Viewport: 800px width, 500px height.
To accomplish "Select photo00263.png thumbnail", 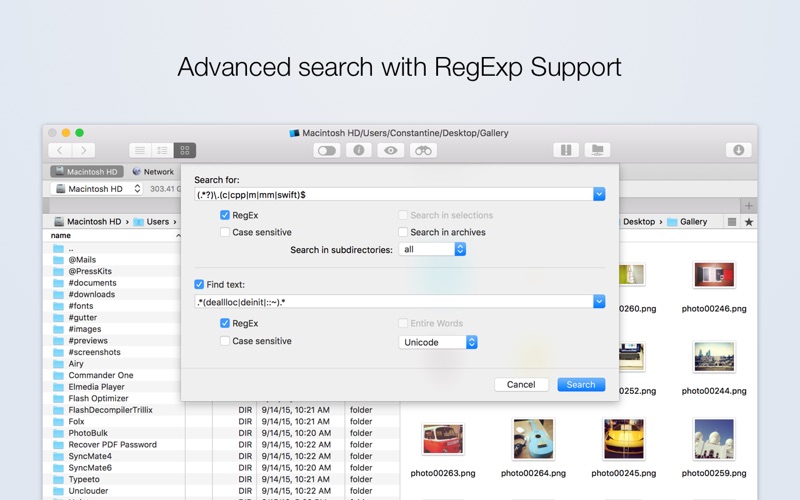I will [443, 439].
